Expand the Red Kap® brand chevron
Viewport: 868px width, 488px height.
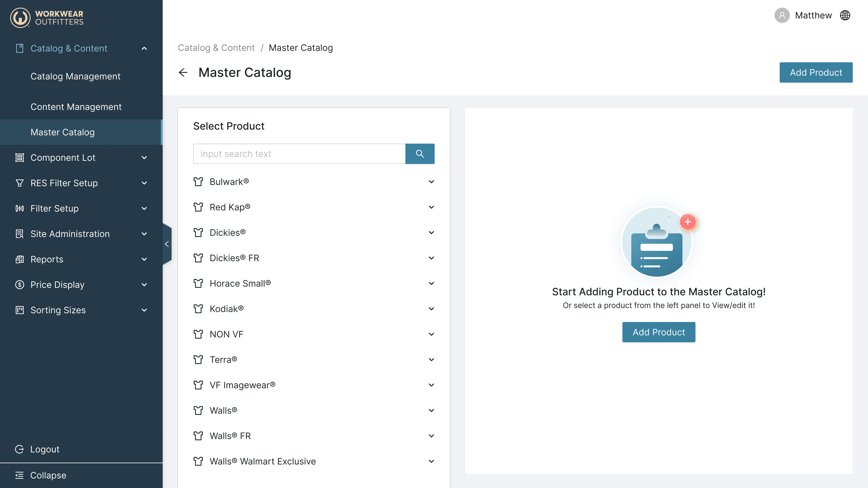(x=431, y=207)
